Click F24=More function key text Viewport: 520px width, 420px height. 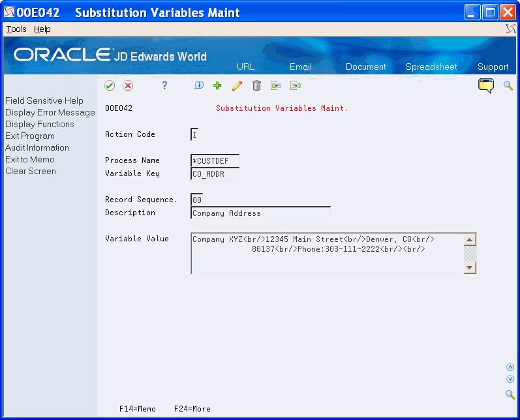tap(192, 409)
